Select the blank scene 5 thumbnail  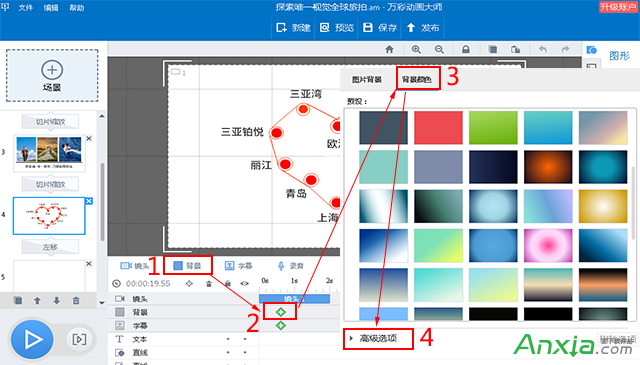[x=49, y=276]
